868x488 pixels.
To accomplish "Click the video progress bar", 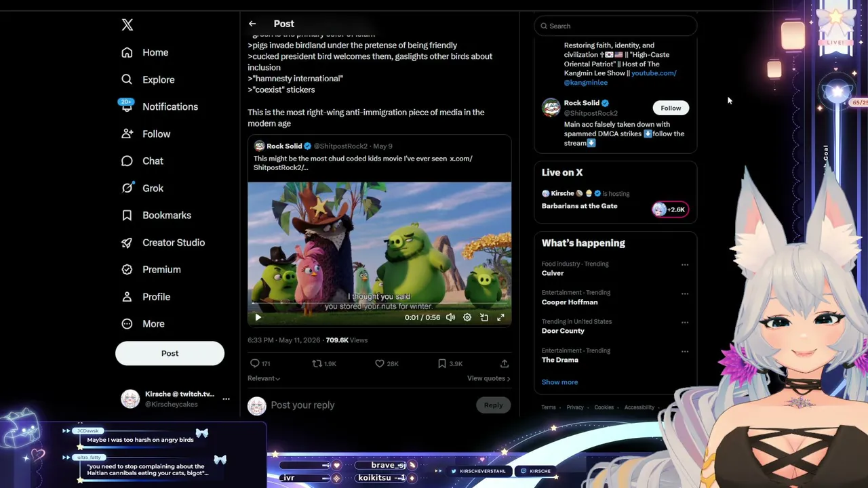I will tap(379, 304).
